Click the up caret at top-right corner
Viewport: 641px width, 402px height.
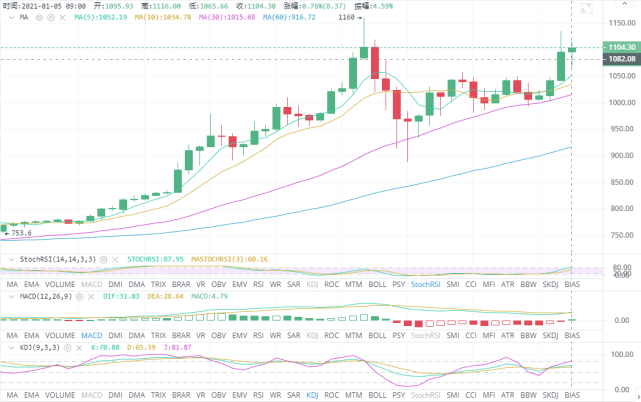coord(624,3)
